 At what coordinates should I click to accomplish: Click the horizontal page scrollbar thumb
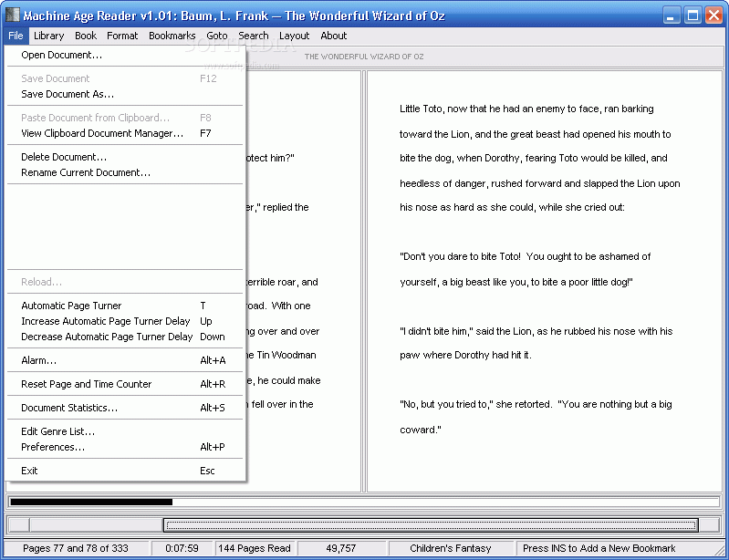(x=431, y=525)
